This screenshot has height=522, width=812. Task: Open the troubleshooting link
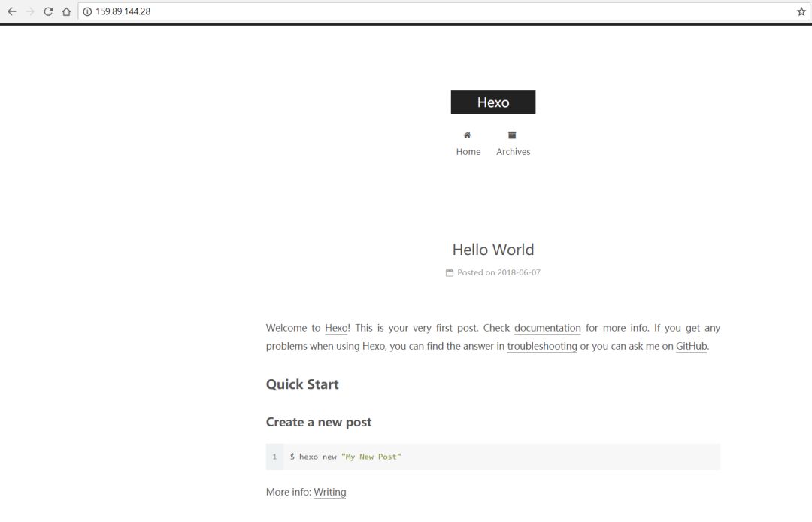(x=542, y=346)
